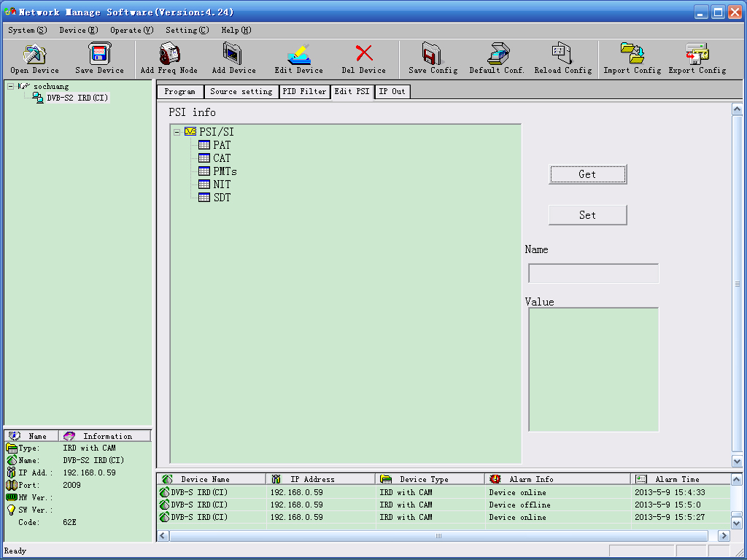The image size is (747, 560).
Task: Click the Reload Config icon
Action: click(562, 53)
